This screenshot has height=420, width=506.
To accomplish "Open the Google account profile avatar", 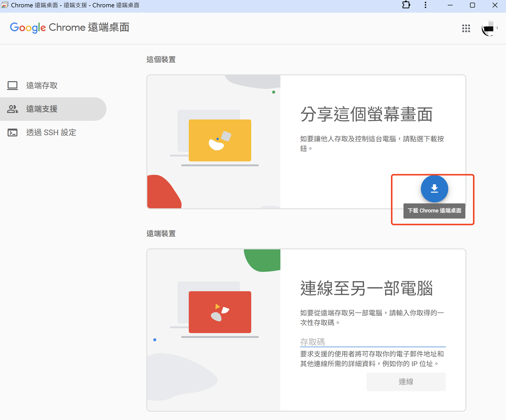I will (489, 28).
